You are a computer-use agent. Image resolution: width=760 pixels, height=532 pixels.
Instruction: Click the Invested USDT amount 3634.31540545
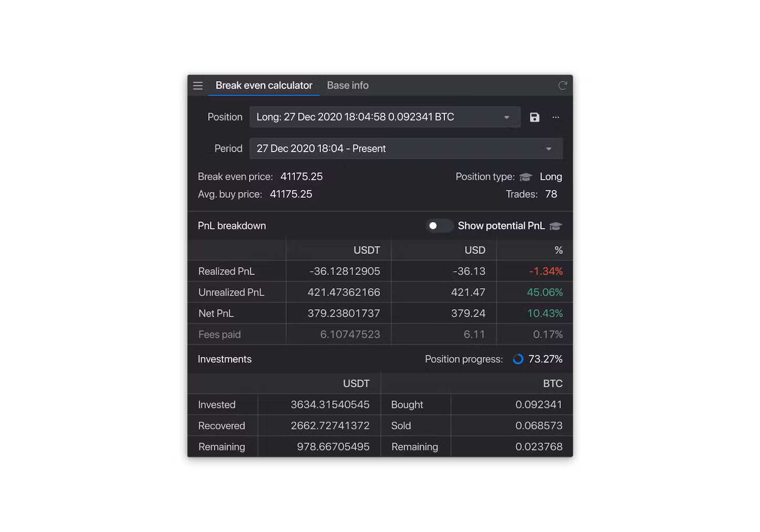coord(330,405)
